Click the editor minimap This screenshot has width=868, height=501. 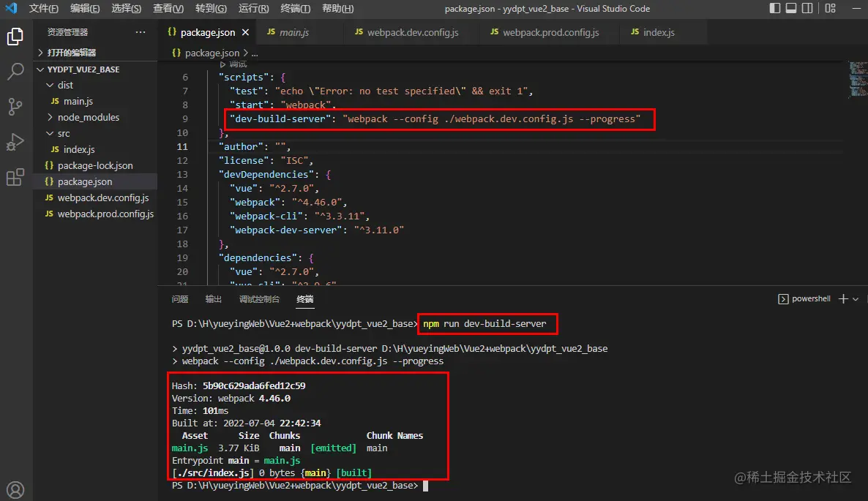(858, 80)
